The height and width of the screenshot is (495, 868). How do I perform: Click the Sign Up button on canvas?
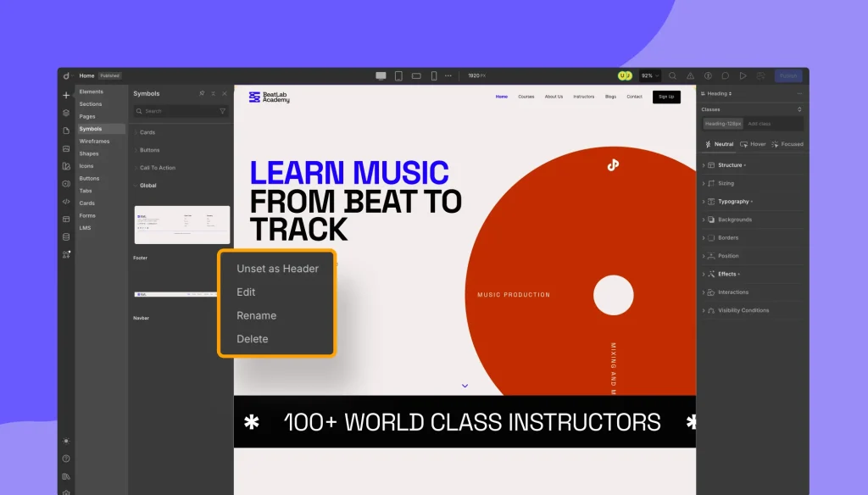pos(666,97)
